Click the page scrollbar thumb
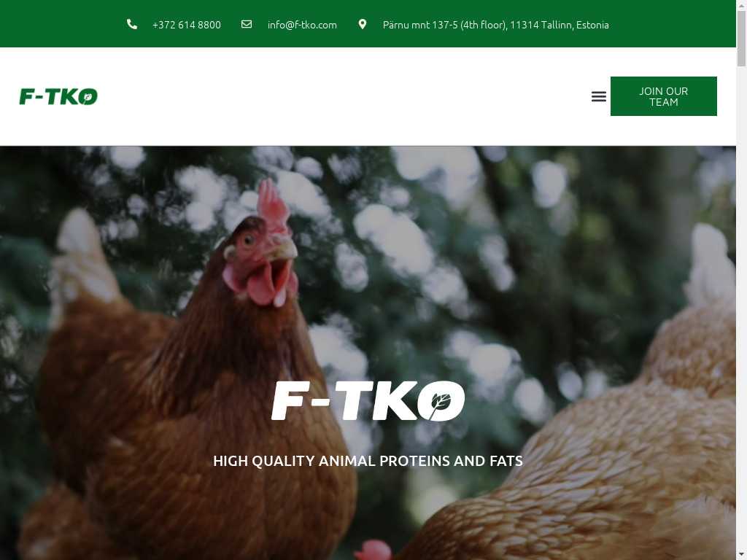Viewport: 747px width, 560px height. pos(742,38)
